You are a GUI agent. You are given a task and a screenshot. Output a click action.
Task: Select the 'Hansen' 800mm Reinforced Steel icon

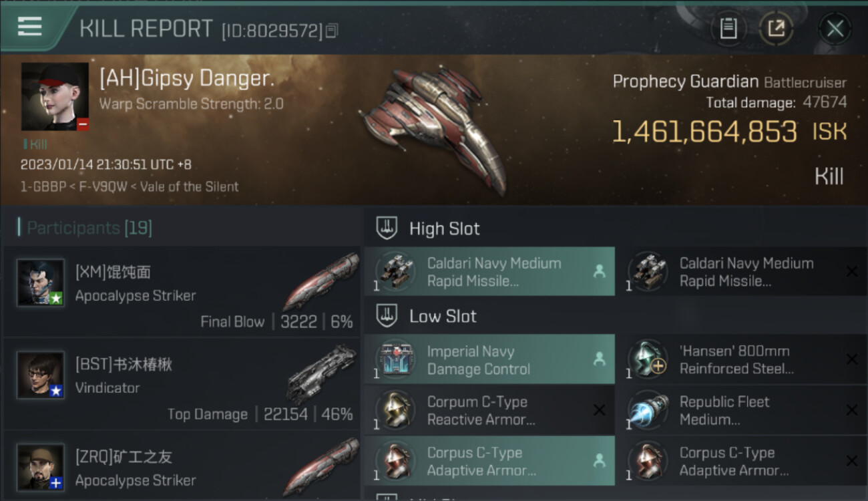click(648, 359)
